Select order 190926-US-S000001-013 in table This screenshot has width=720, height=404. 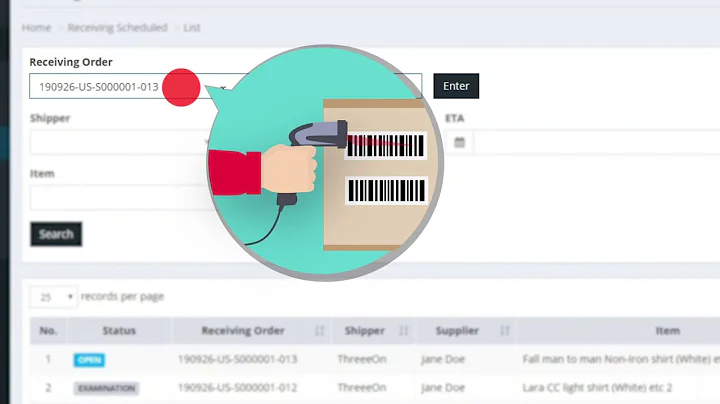[x=237, y=359]
